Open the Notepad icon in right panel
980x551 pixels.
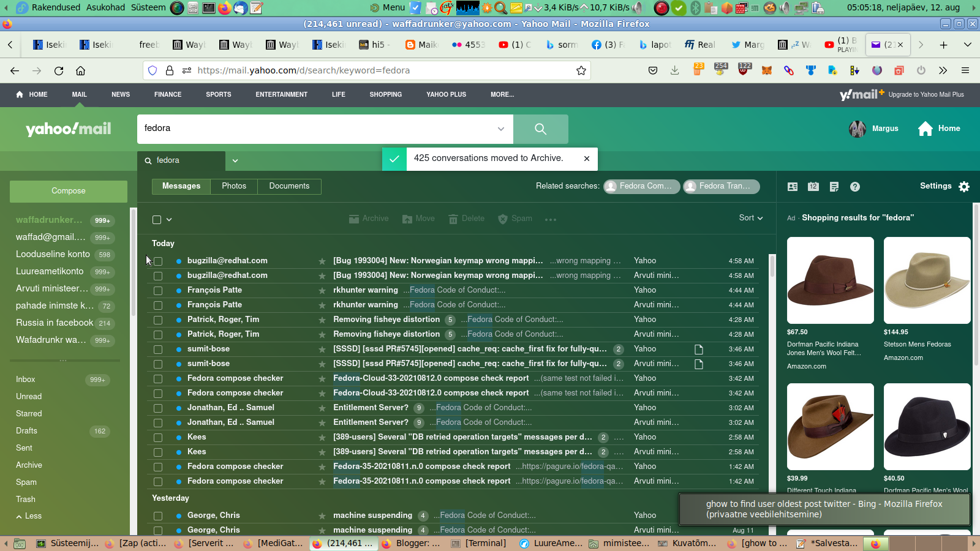click(834, 187)
